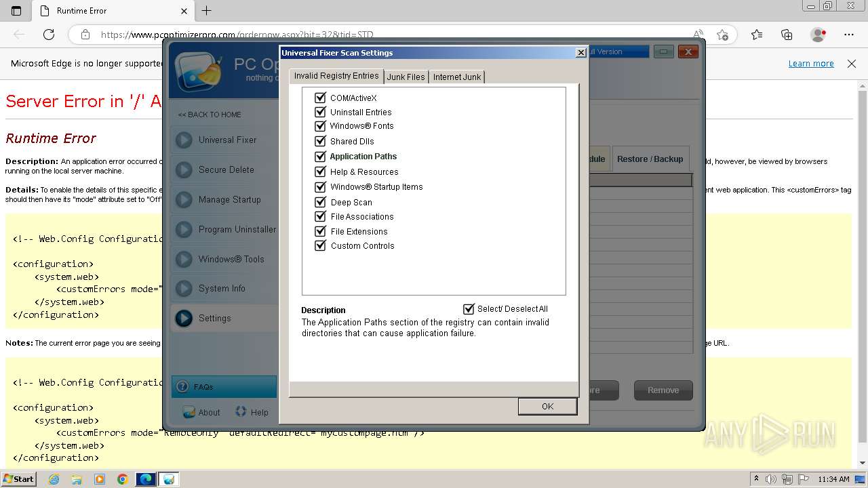Click the System Info play icon
The image size is (868, 488).
click(x=184, y=289)
